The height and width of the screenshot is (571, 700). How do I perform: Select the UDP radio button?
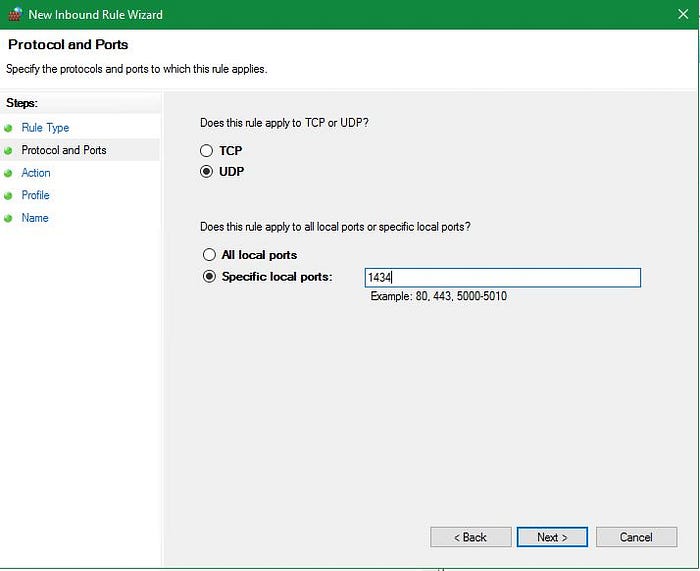point(206,171)
